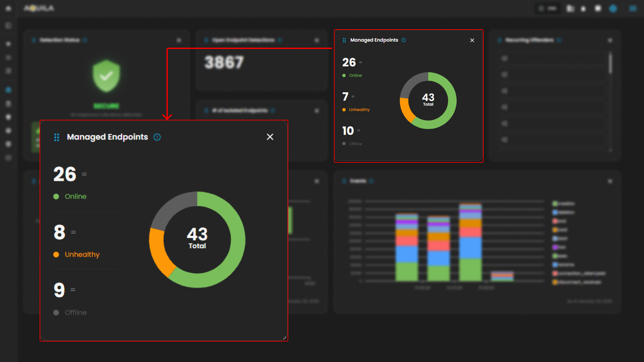
Task: Click the drag handle dots of enlarged Managed Endpoints
Action: pos(57,137)
